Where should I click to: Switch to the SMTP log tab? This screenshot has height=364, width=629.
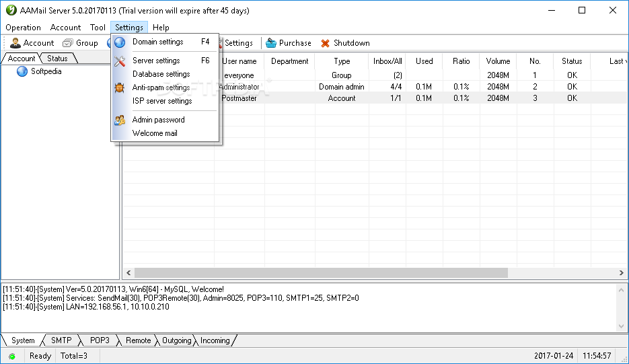61,340
